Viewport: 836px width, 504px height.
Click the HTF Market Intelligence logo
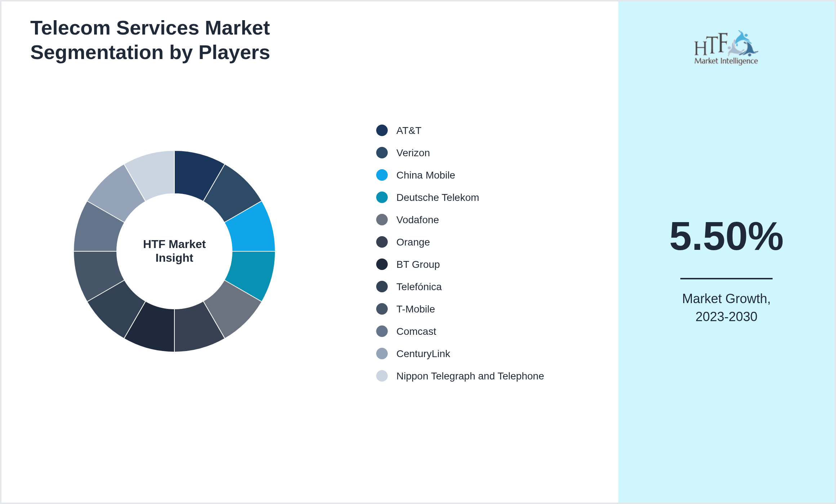[726, 47]
